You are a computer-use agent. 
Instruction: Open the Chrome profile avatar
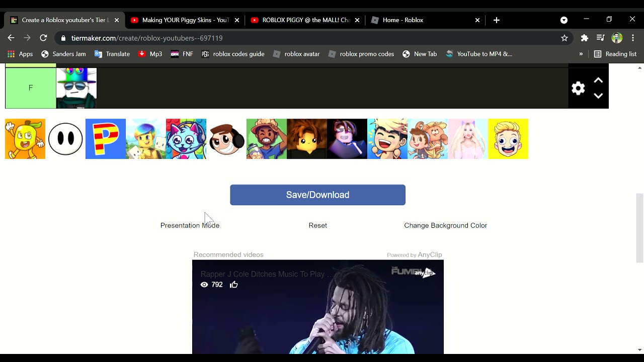tap(617, 38)
